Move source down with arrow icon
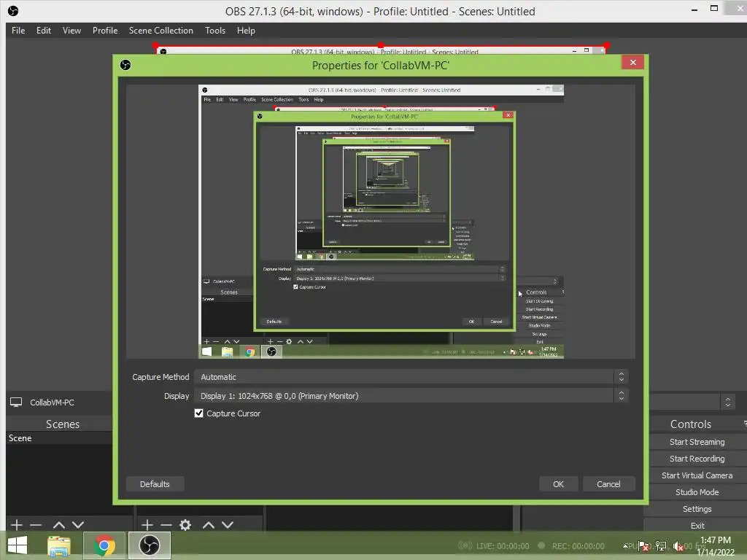Screen dimensions: 747x560 coord(228,525)
